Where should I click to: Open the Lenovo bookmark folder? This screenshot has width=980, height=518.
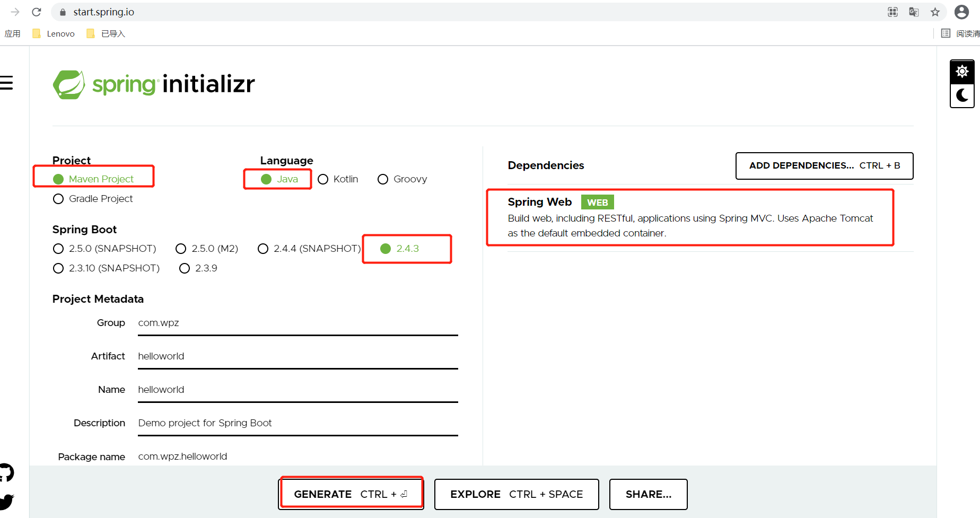tap(54, 33)
